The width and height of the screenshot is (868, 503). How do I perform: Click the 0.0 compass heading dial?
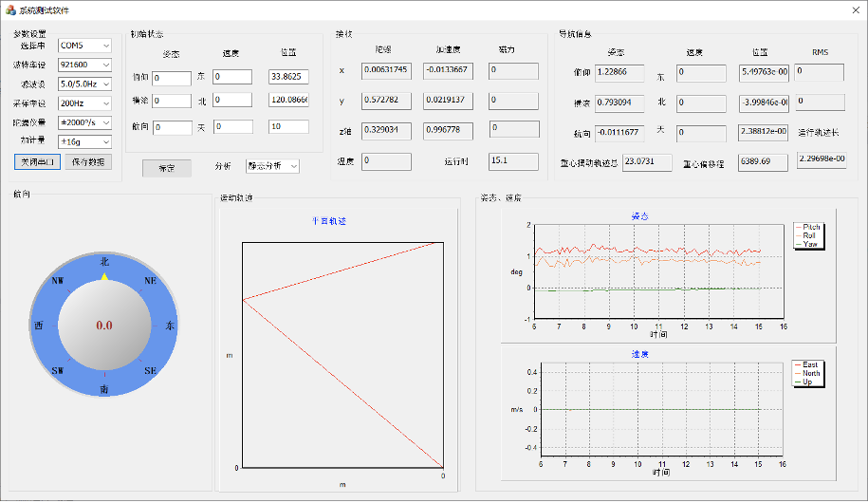[x=104, y=325]
